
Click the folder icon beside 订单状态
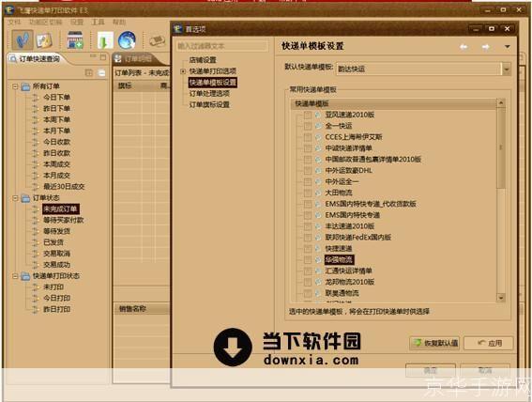point(25,198)
